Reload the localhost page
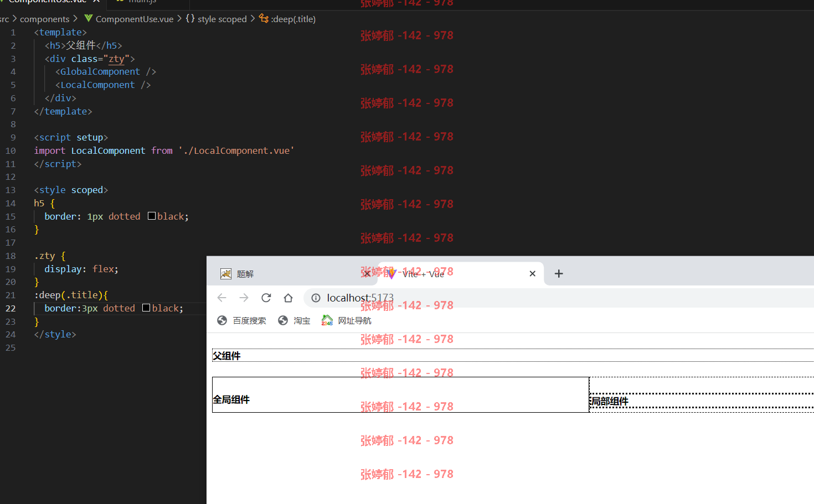The height and width of the screenshot is (504, 814). click(x=266, y=298)
